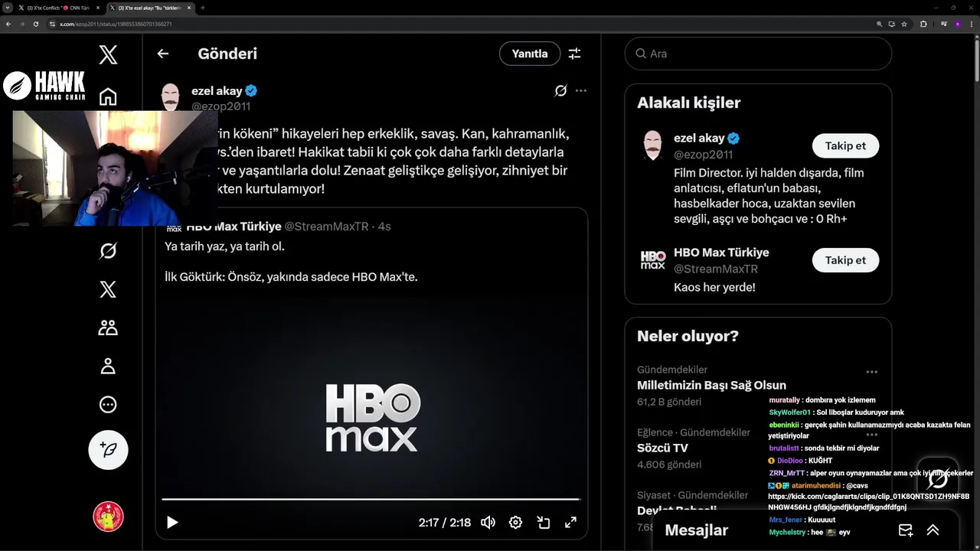Click the Grok explain icon on ezel akay's post
The image size is (980, 551).
point(560,90)
